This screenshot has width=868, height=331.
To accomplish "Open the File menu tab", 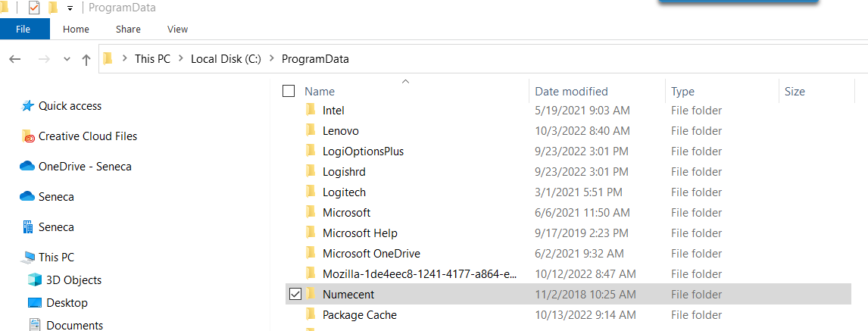I will (x=23, y=29).
